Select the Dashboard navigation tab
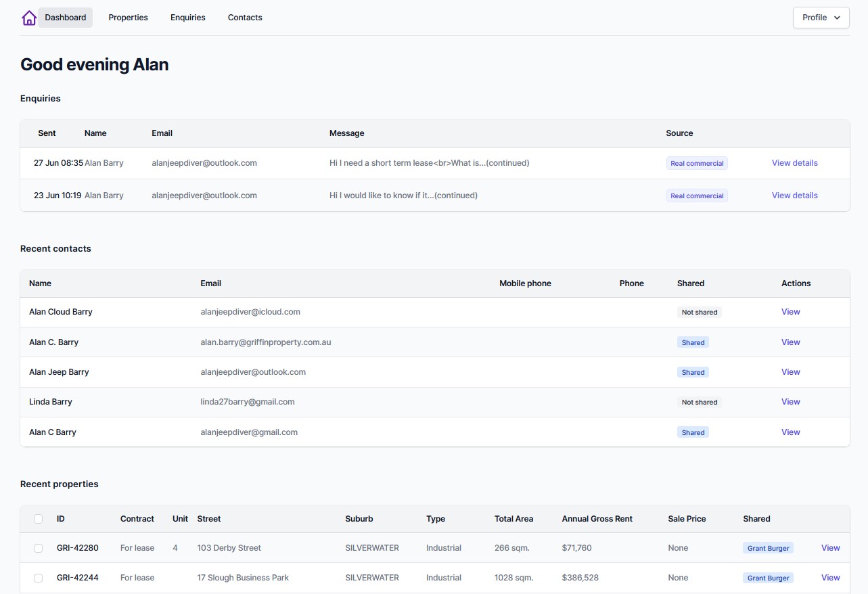The height and width of the screenshot is (594, 868). (x=66, y=18)
